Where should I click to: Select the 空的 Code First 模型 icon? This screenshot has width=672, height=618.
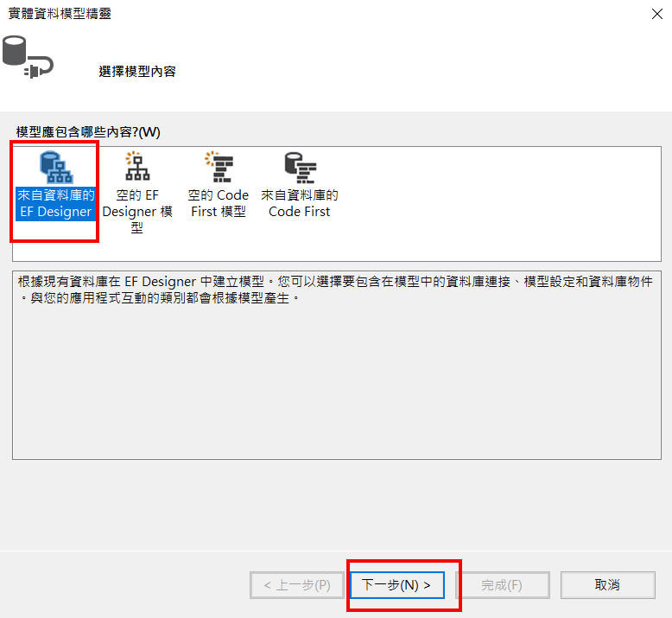point(219,167)
